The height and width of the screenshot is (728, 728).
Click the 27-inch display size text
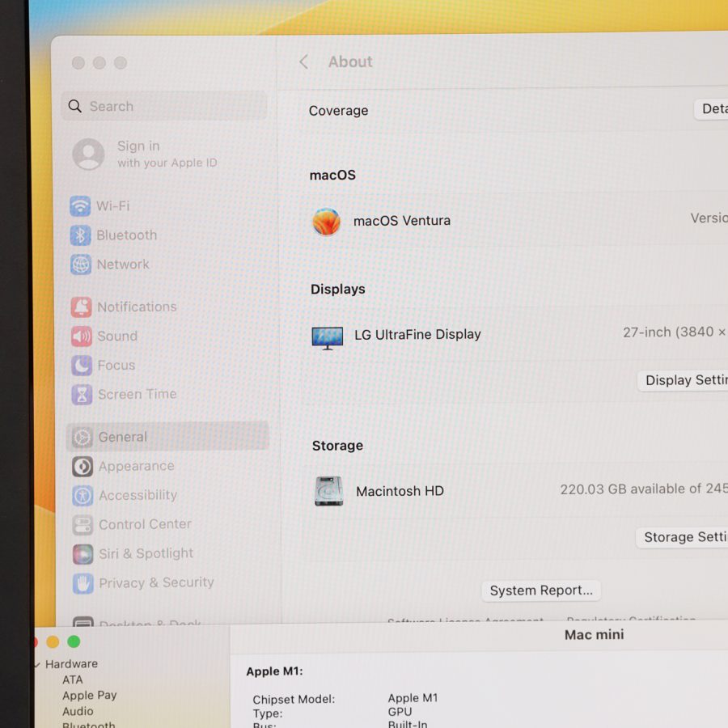[x=675, y=332]
